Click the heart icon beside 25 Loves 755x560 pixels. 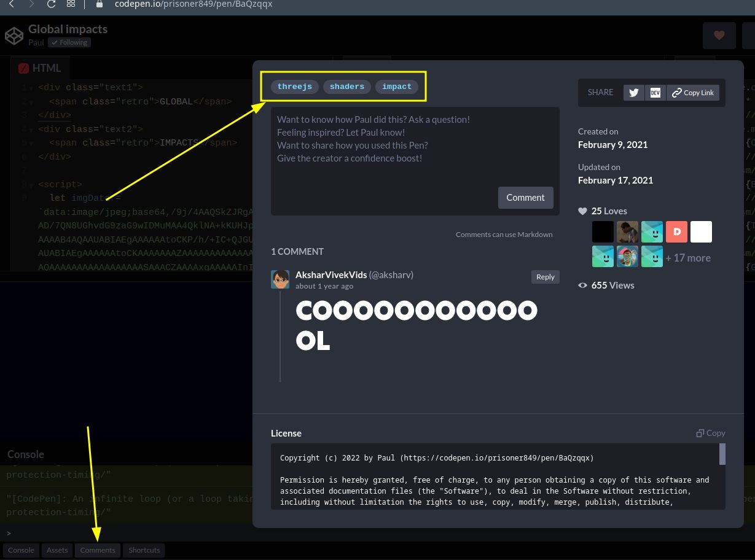(582, 211)
